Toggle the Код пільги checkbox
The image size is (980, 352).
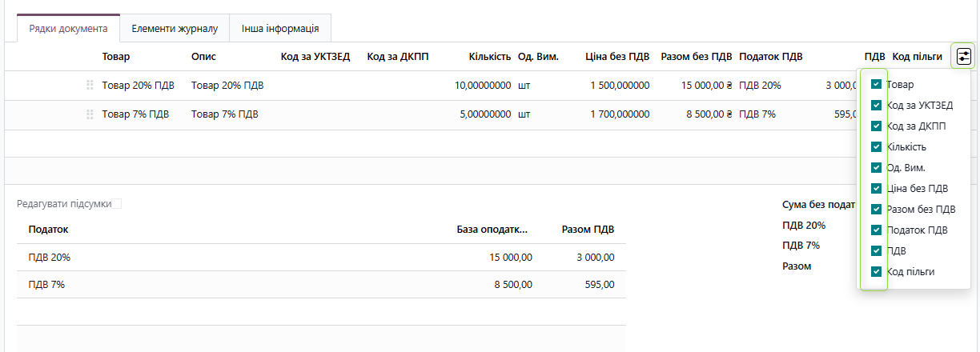tap(877, 272)
